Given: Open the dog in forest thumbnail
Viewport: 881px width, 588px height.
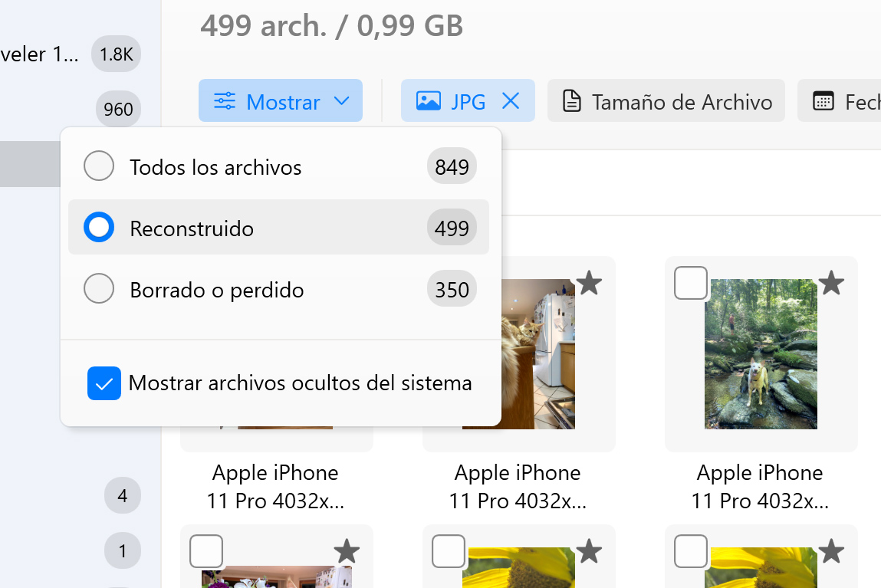Looking at the screenshot, I should point(761,354).
